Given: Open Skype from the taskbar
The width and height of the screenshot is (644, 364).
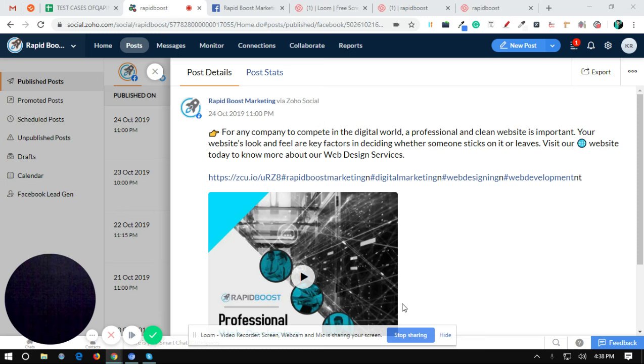Looking at the screenshot, I should coord(149,356).
